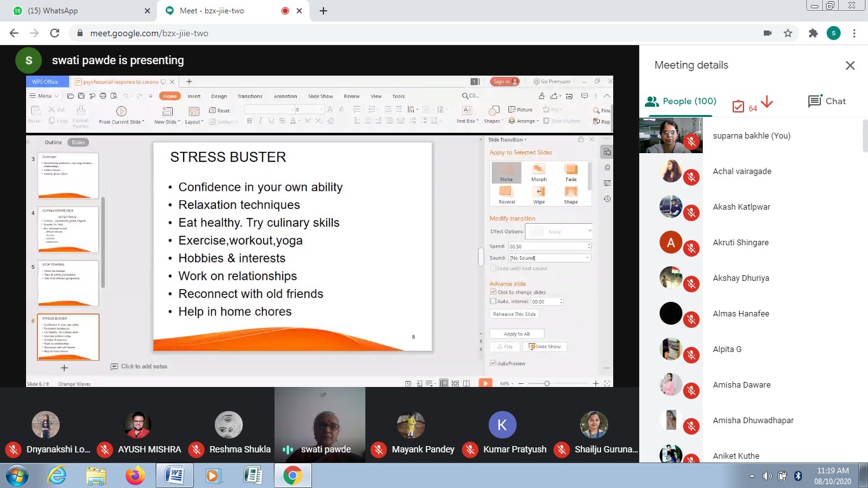Uncheck the AutoPreview checkbox

(x=493, y=363)
